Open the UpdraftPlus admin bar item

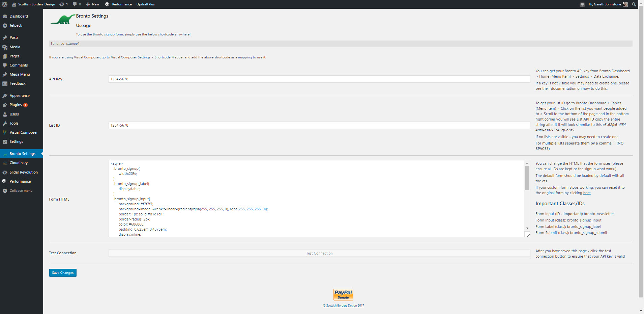click(x=146, y=4)
